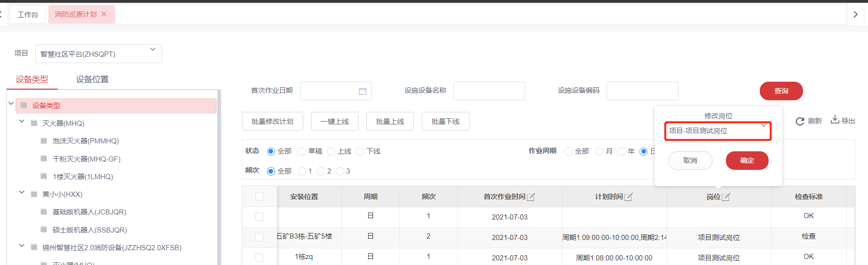Close the 消防巡查计划 tab
Image resolution: width=868 pixels, height=265 pixels.
104,14
